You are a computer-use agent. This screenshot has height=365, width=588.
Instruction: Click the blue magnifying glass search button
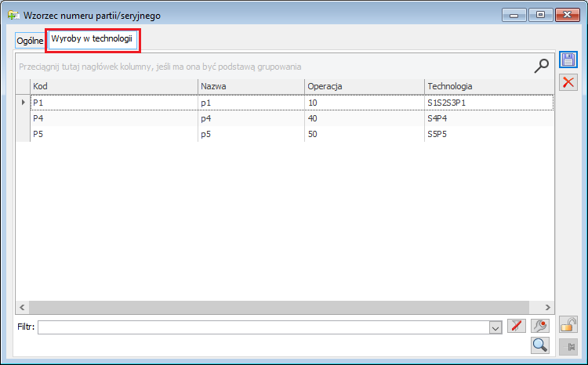tap(540, 345)
